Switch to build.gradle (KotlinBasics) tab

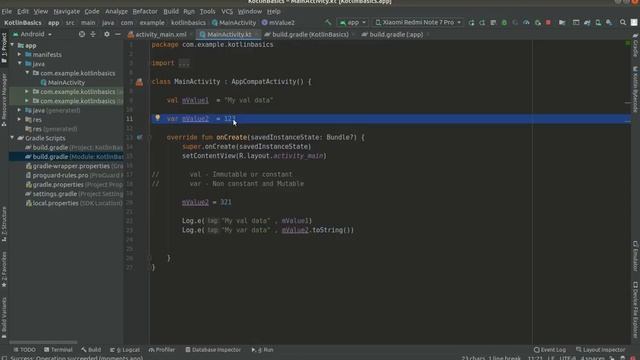[307, 35]
